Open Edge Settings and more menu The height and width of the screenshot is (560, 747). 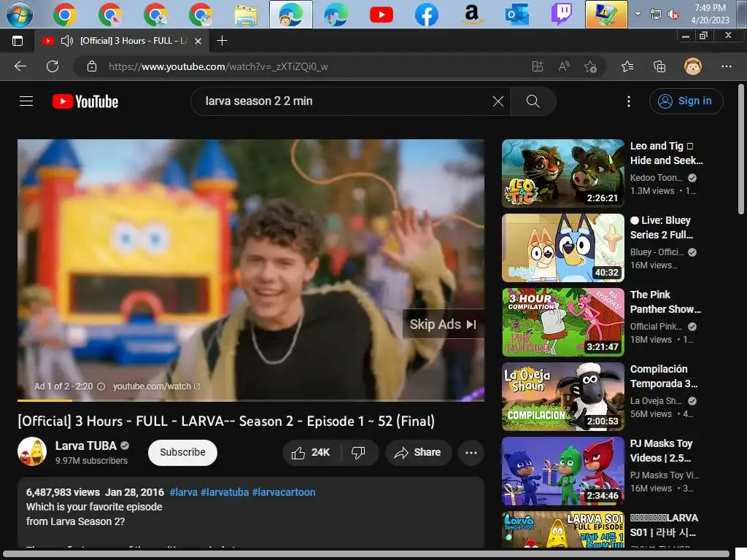pos(726,66)
